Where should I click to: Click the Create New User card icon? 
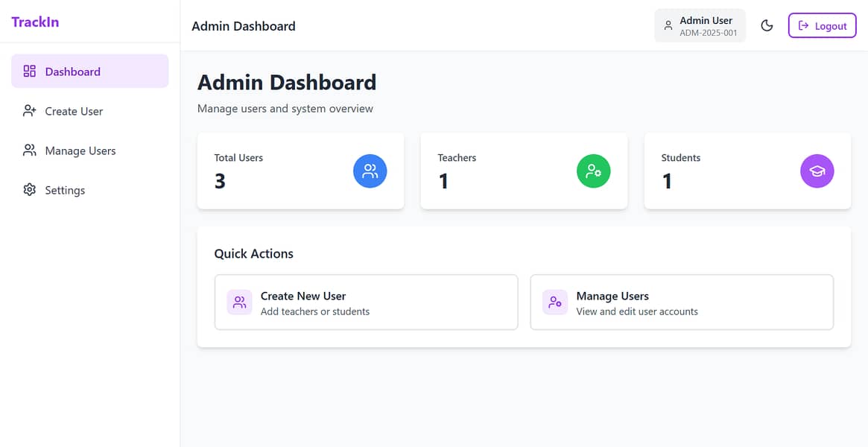[239, 302]
